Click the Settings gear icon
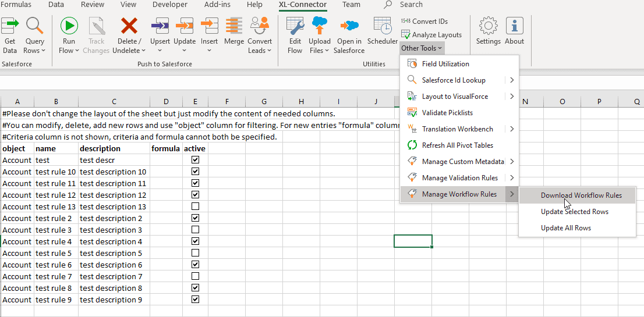 tap(489, 26)
